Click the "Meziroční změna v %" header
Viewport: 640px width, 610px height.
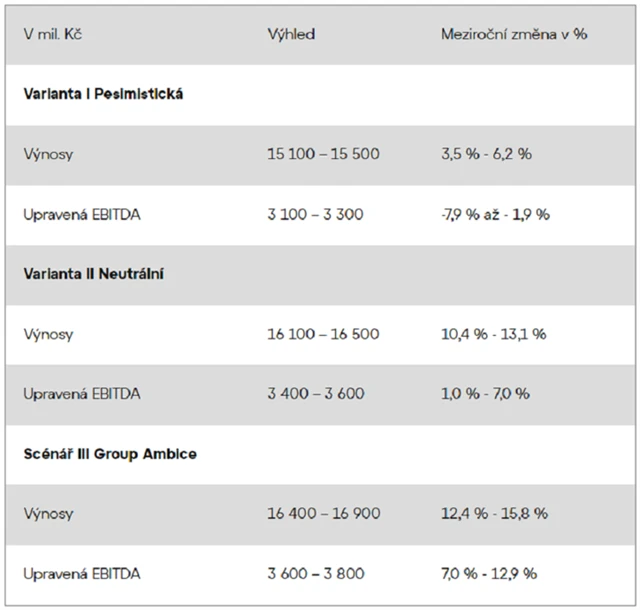[x=514, y=34]
